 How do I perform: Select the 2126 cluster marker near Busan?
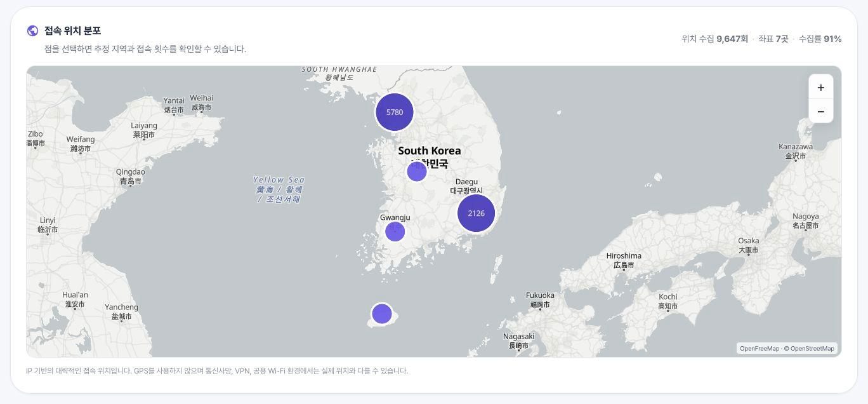coord(476,213)
